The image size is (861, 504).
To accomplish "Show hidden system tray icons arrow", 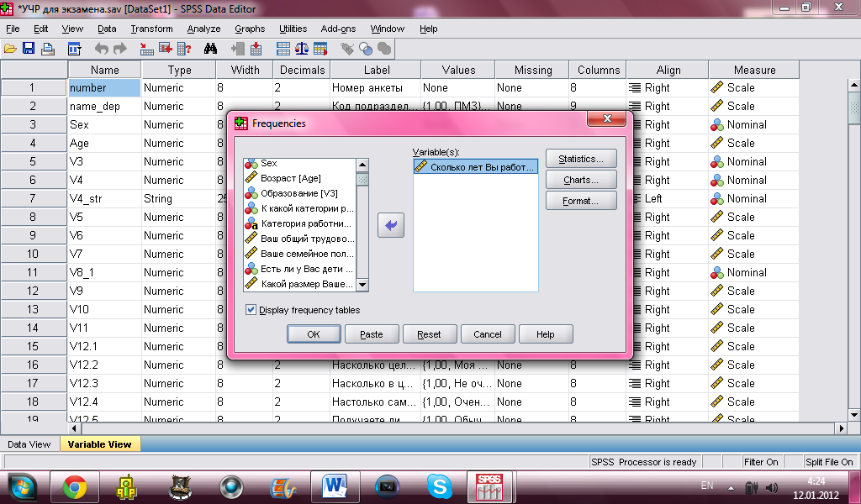I will [x=731, y=487].
